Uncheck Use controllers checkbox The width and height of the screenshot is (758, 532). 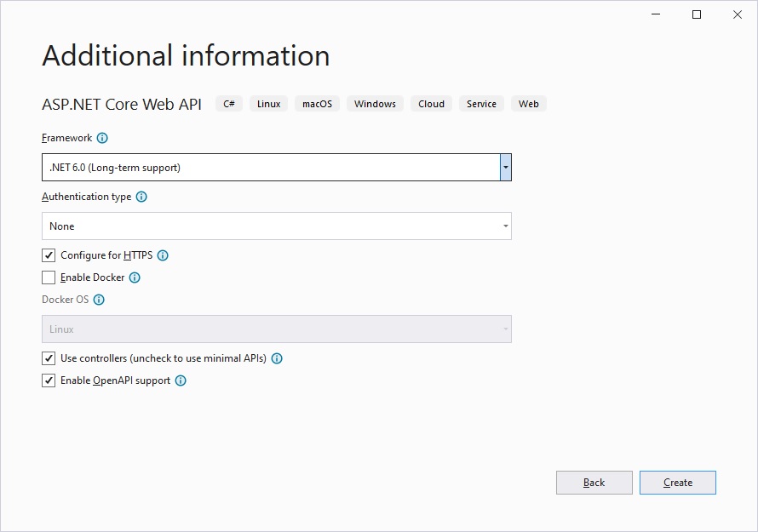(49, 358)
